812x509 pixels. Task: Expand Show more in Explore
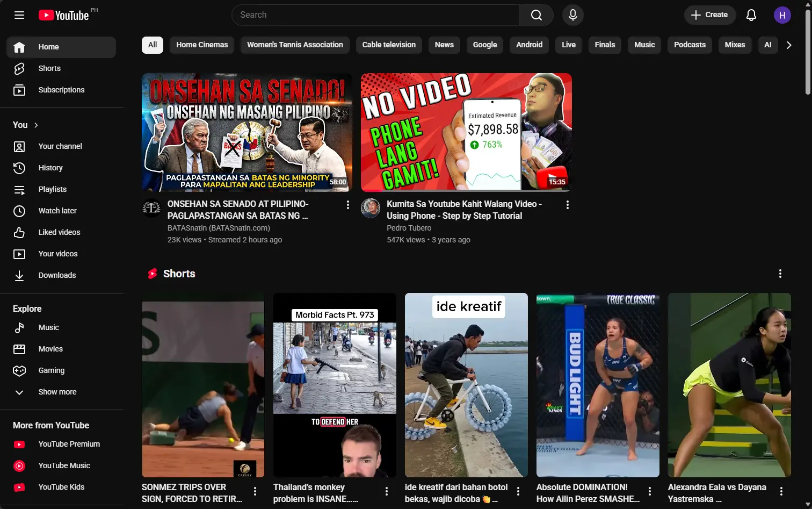click(x=61, y=392)
